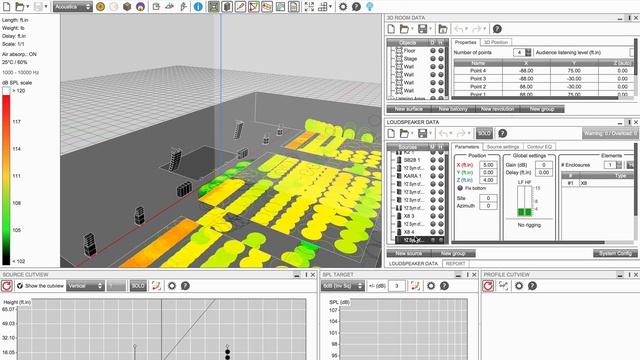This screenshot has height=360, width=640.
Task: Toggle the loudspeaker data panel icon
Action: 227,7
